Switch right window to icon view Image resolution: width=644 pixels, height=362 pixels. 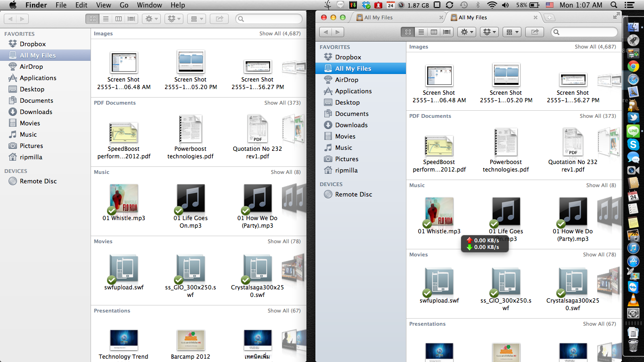tap(408, 32)
